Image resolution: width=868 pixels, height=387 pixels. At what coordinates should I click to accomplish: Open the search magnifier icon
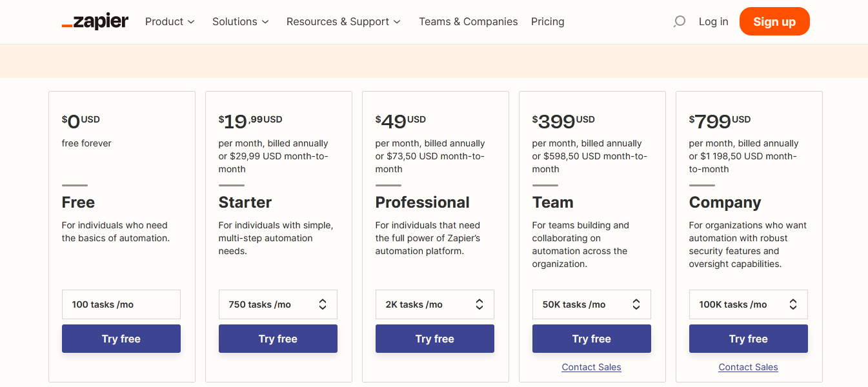pyautogui.click(x=679, y=21)
